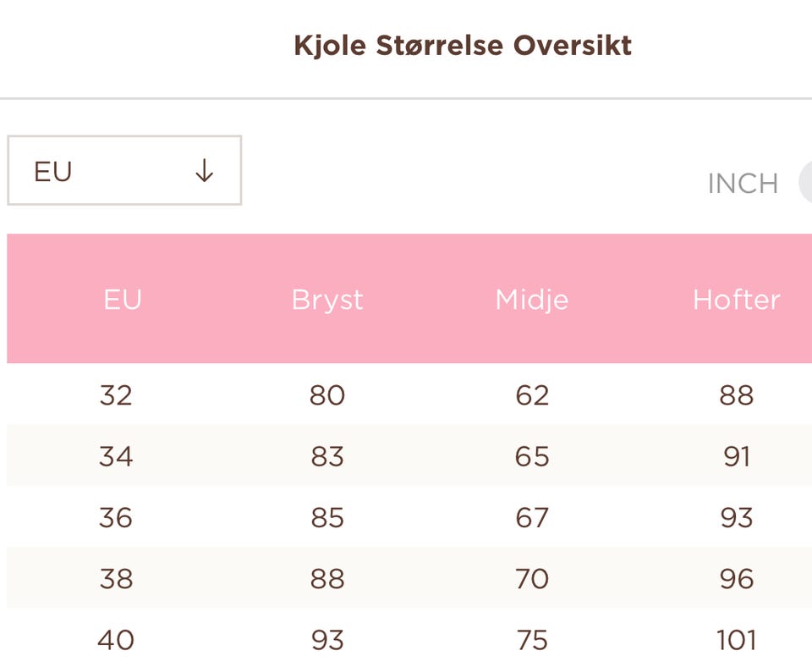Click Midje value 75 for size 40

point(532,640)
